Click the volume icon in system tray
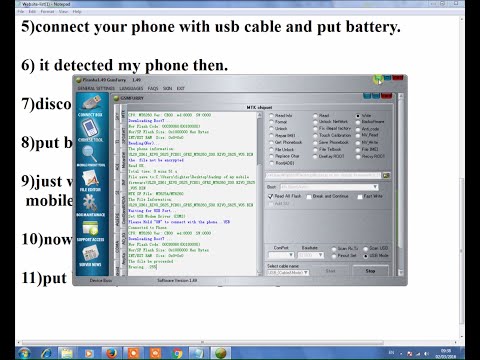Viewport: 480px width, 360px height. click(x=427, y=354)
